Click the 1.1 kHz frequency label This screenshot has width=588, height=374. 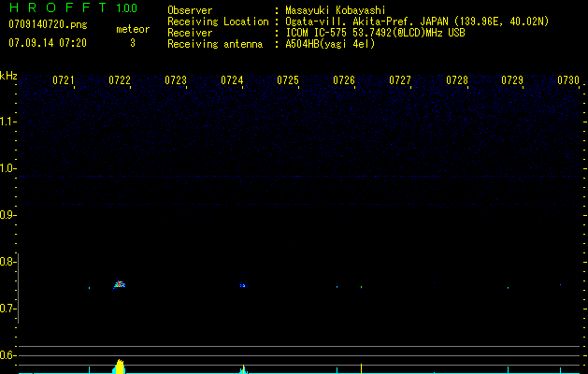[x=7, y=122]
